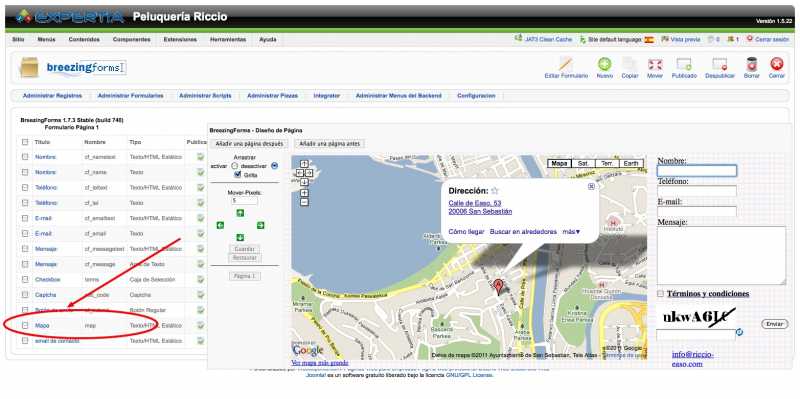This screenshot has width=800, height=399.
Task: Refresh the captcha image icon
Action: coord(740,333)
